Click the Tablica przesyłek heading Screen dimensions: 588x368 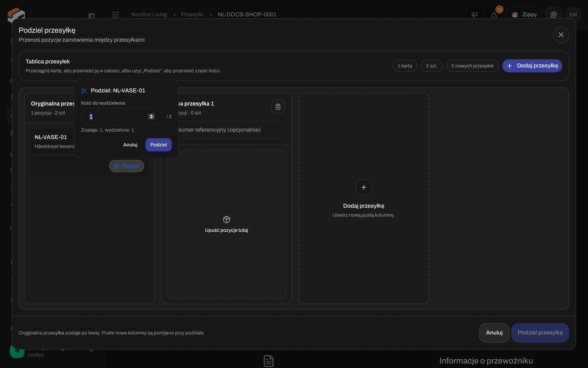[48, 62]
